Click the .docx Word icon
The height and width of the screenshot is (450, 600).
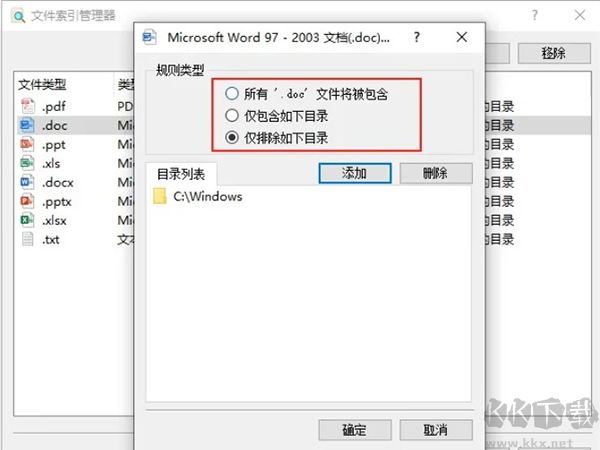click(28, 182)
